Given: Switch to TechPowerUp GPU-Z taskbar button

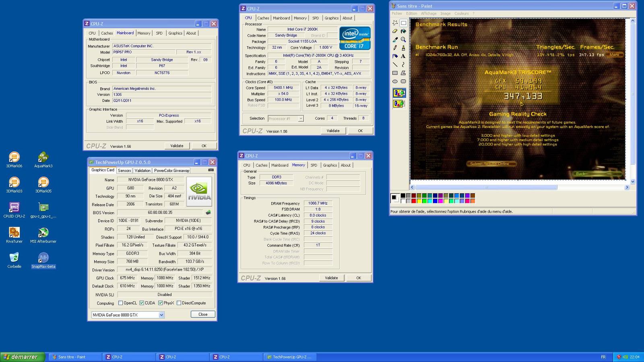Looking at the screenshot, I should [x=290, y=357].
